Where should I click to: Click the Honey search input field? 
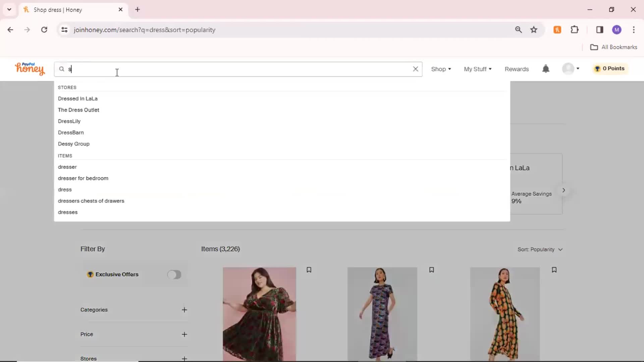pyautogui.click(x=238, y=69)
